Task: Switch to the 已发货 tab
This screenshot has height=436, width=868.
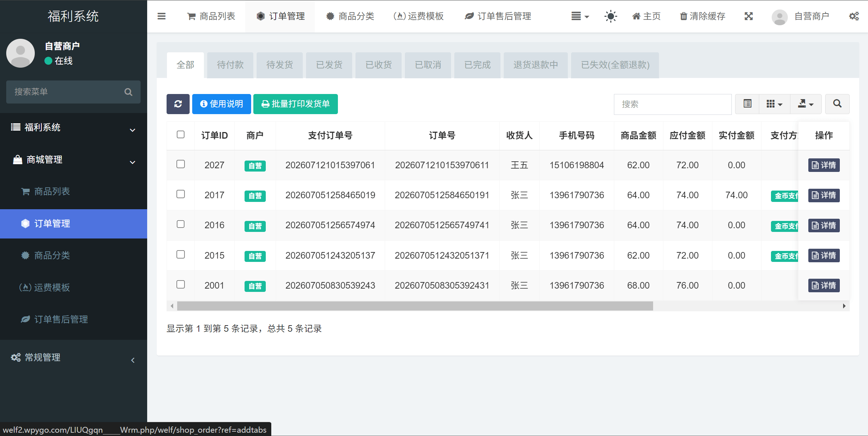Action: (329, 65)
